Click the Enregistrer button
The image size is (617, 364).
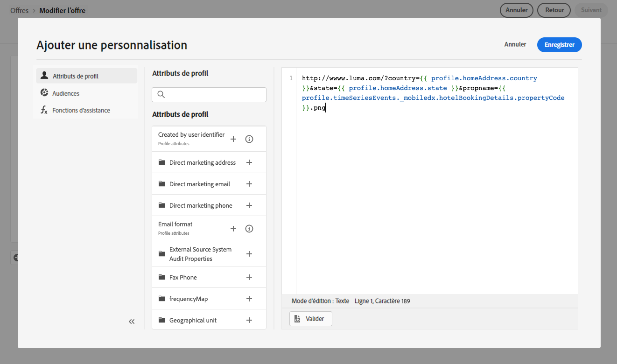pos(559,45)
